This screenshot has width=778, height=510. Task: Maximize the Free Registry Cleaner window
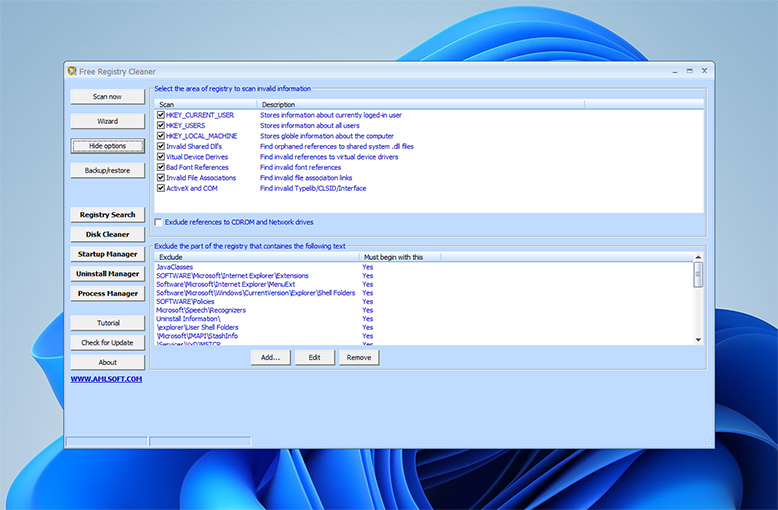click(x=689, y=71)
